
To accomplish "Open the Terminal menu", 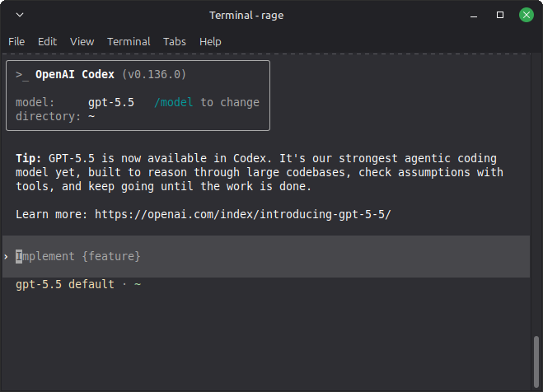I will point(129,42).
